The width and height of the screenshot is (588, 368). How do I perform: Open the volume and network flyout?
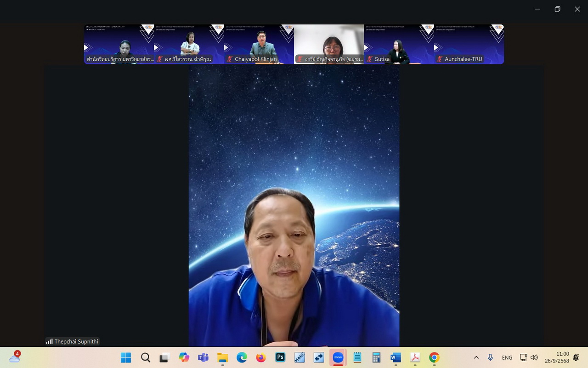[528, 357]
